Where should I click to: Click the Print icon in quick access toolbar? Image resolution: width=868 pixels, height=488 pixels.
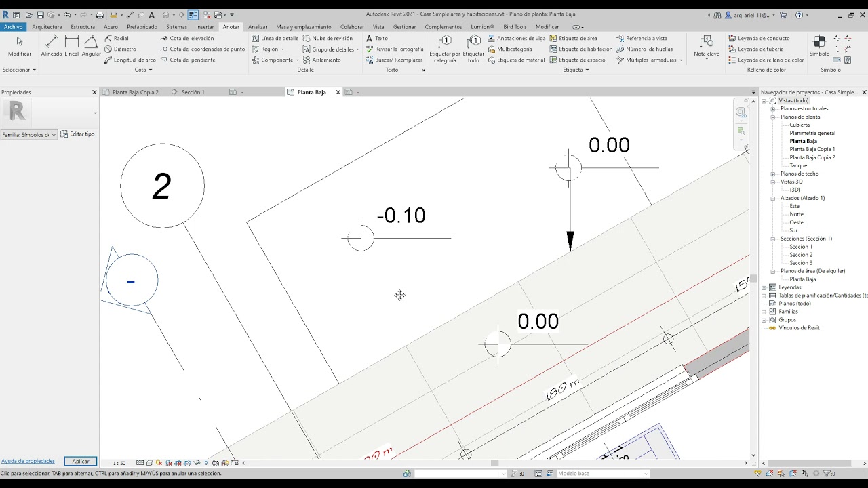[x=100, y=15]
